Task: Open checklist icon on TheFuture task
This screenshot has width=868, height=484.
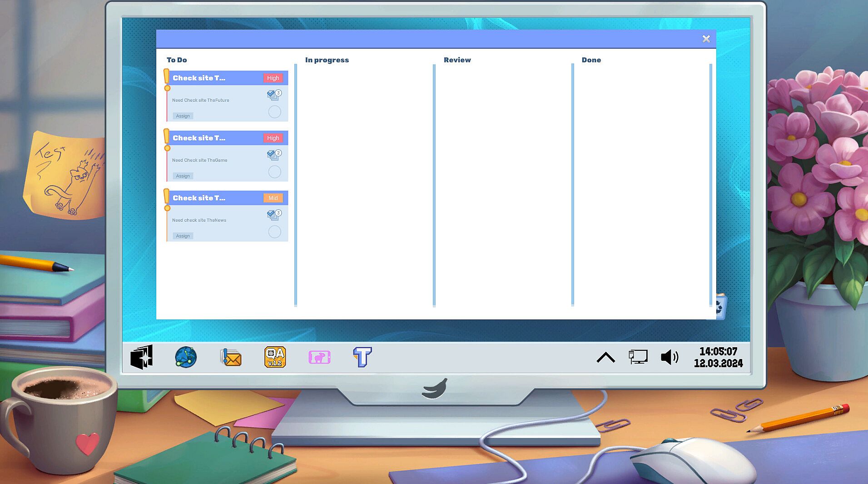Action: pyautogui.click(x=273, y=95)
